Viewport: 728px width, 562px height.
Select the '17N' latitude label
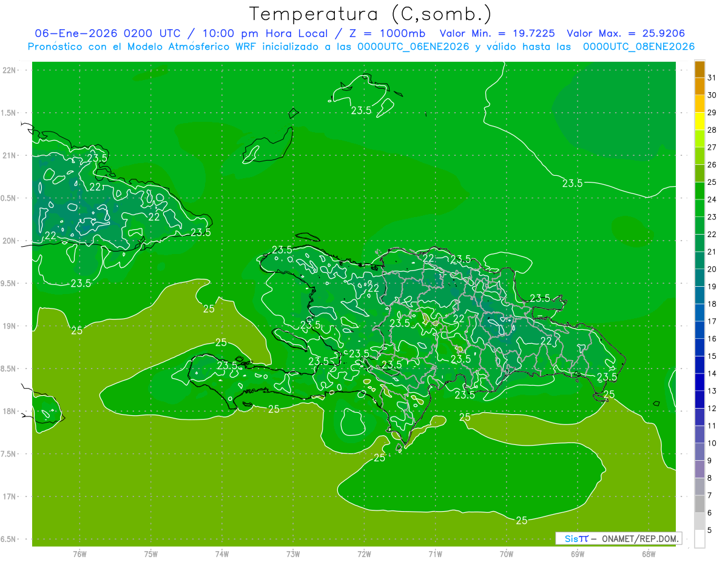click(10, 497)
